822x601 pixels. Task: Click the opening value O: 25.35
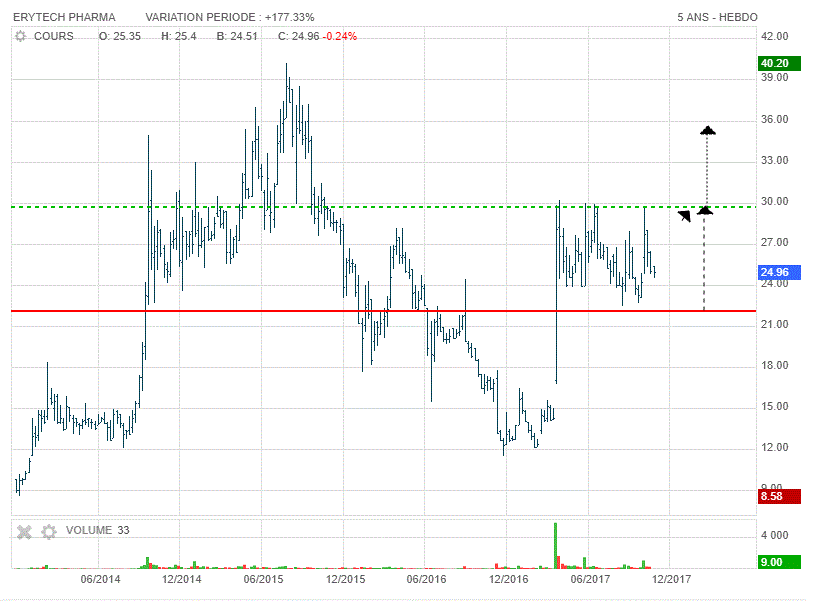(120, 36)
